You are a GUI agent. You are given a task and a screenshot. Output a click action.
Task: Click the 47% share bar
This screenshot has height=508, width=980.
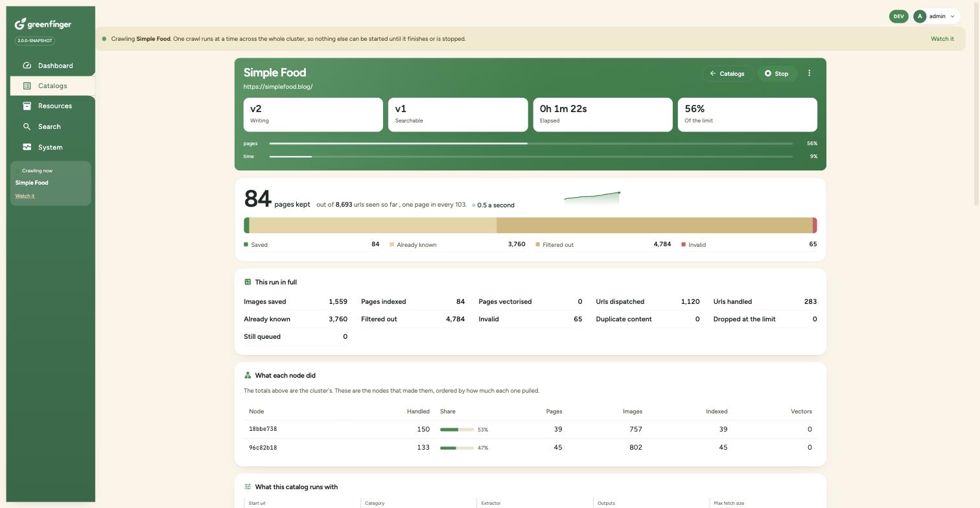coord(457,447)
